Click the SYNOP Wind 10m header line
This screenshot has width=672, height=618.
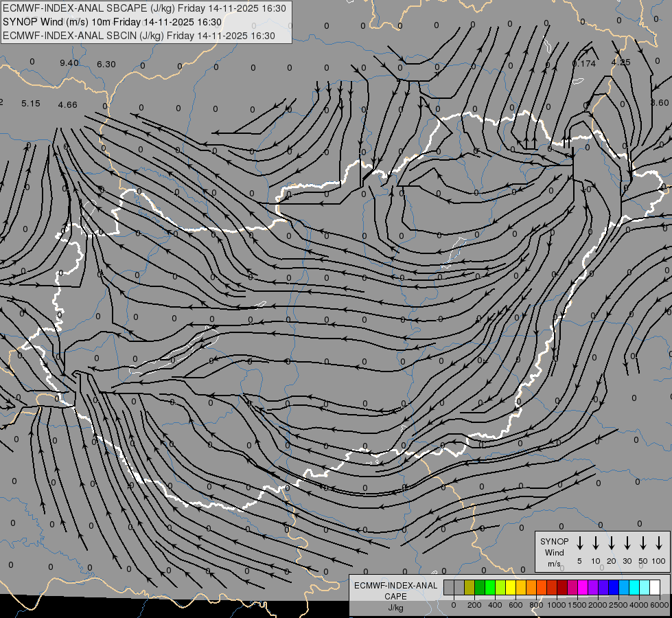point(113,22)
